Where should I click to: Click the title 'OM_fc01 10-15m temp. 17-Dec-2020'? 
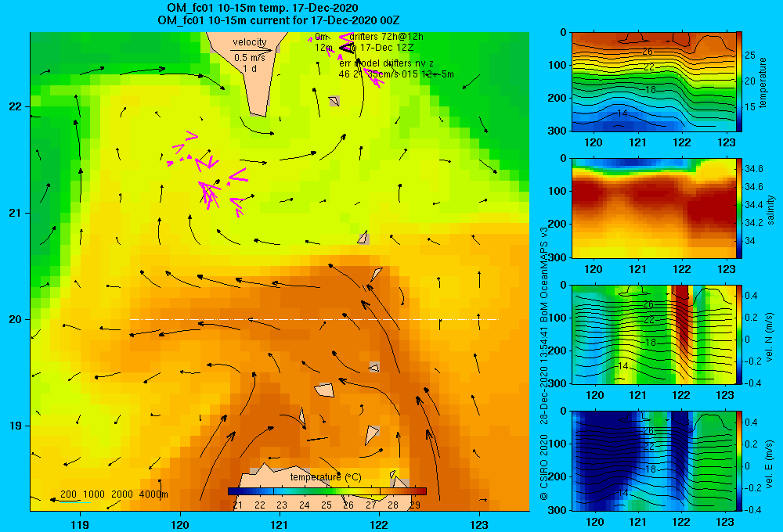tap(262, 8)
